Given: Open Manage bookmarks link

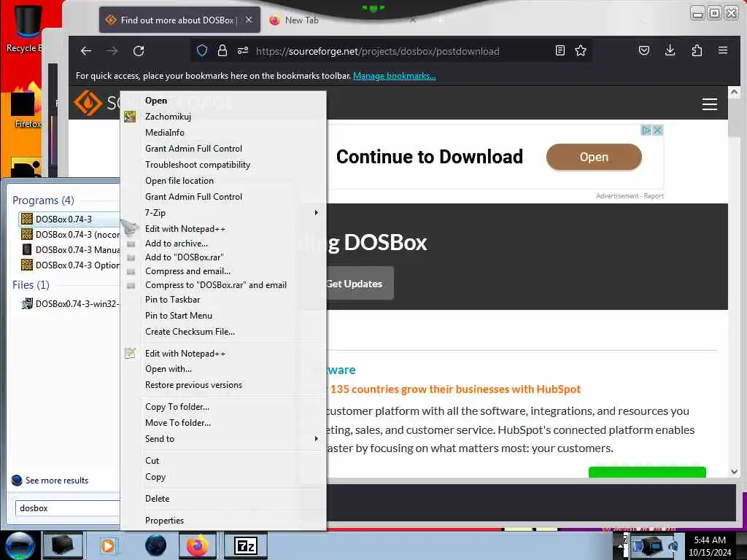Looking at the screenshot, I should click(x=394, y=76).
